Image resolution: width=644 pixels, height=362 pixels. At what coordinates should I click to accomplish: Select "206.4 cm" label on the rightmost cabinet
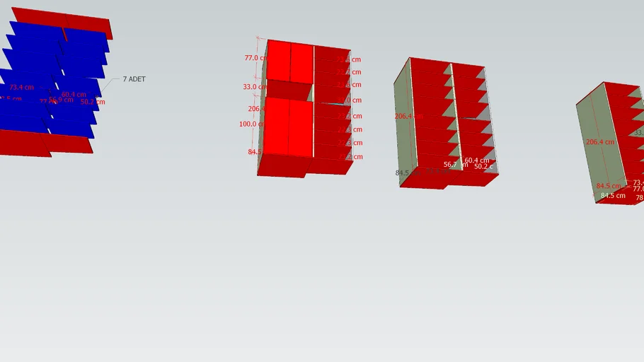[x=600, y=142]
